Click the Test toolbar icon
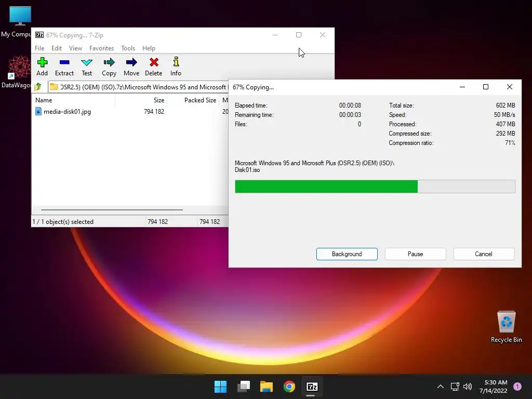 click(87, 62)
